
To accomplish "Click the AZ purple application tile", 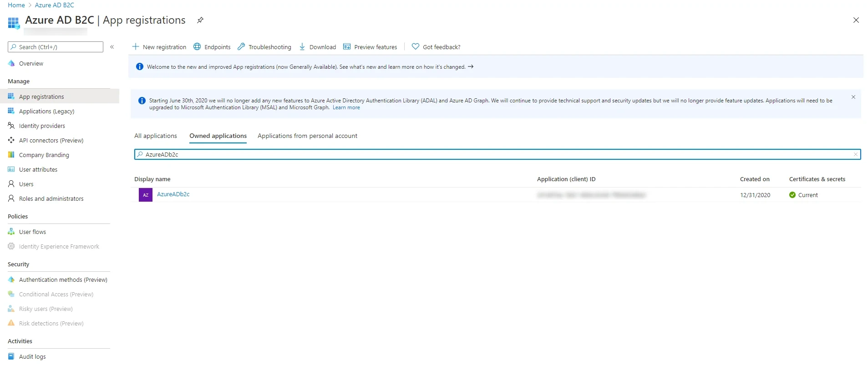I will (146, 195).
